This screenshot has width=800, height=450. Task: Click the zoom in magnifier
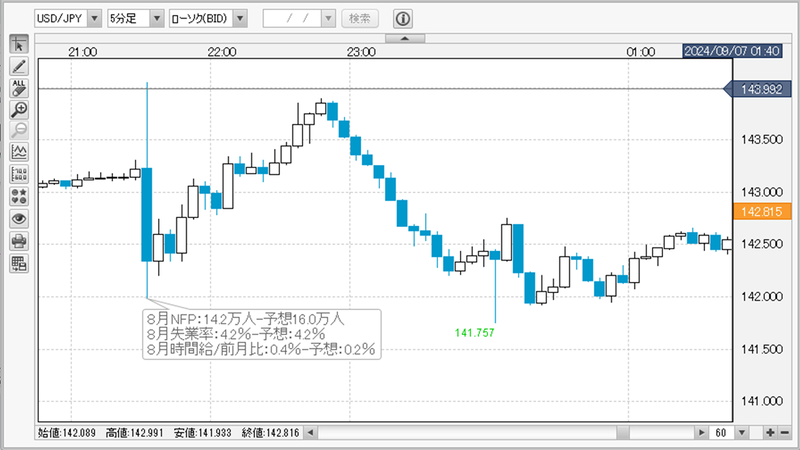pos(19,109)
